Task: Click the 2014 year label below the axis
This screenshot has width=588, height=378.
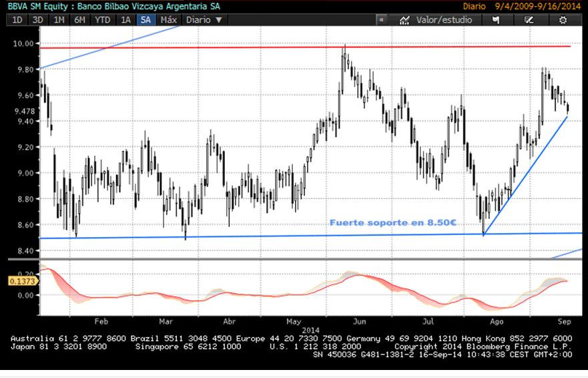Action: point(310,331)
